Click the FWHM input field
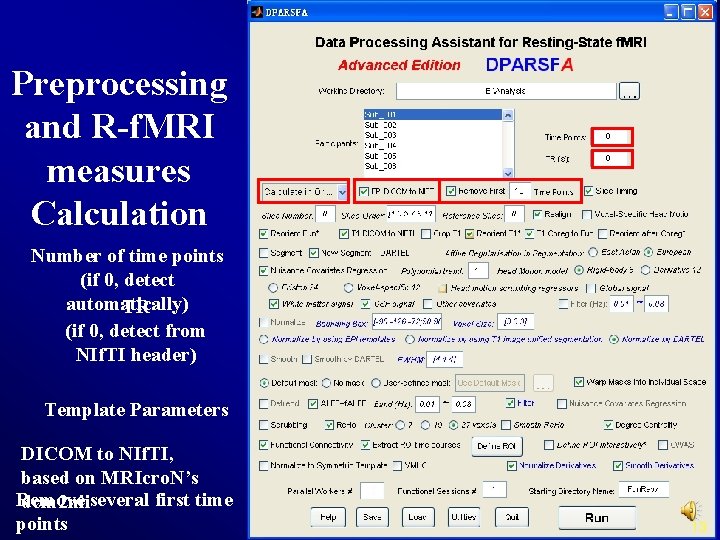Screen dimensions: 720x540 (x=444, y=359)
